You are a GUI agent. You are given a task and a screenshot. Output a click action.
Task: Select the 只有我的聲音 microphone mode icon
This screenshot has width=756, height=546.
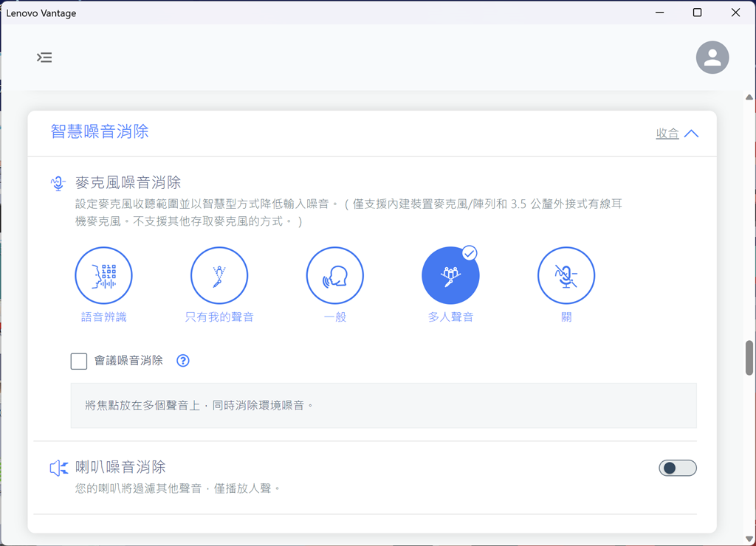click(219, 276)
